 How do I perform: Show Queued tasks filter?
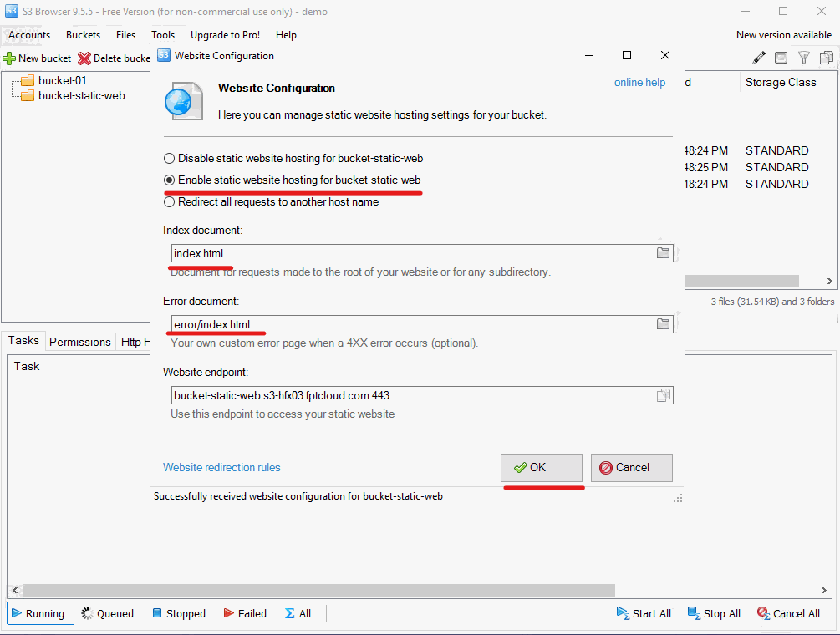[108, 613]
